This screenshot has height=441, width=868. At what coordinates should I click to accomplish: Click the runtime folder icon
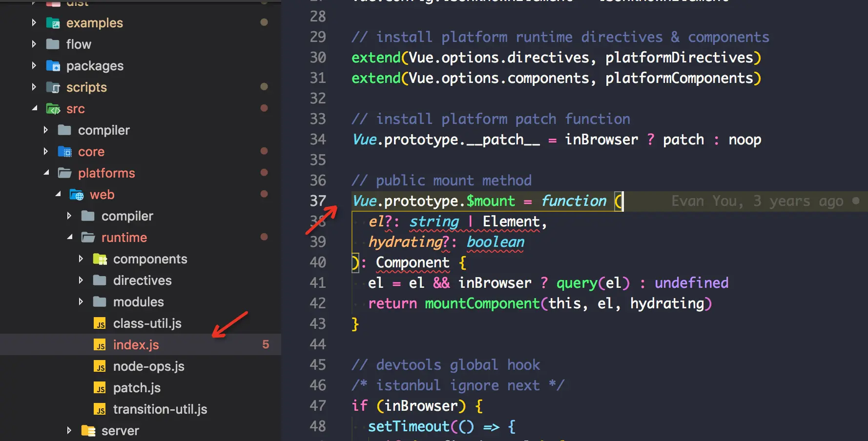[88, 238]
